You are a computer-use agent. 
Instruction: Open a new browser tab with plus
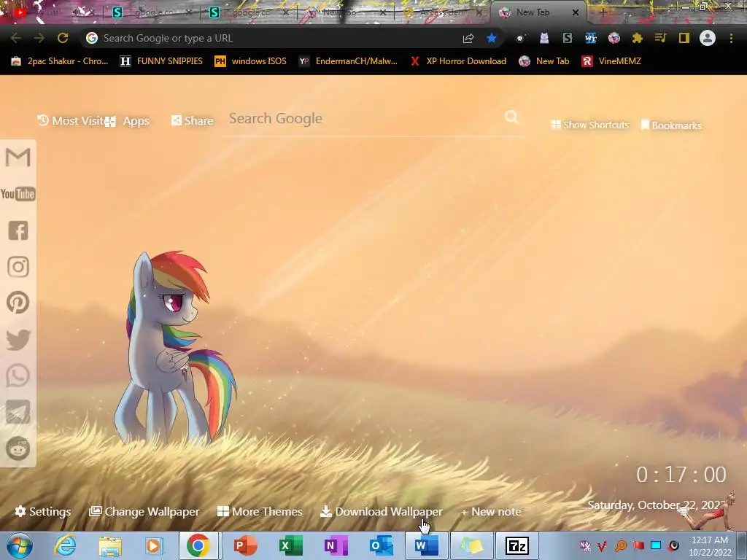[x=603, y=13]
